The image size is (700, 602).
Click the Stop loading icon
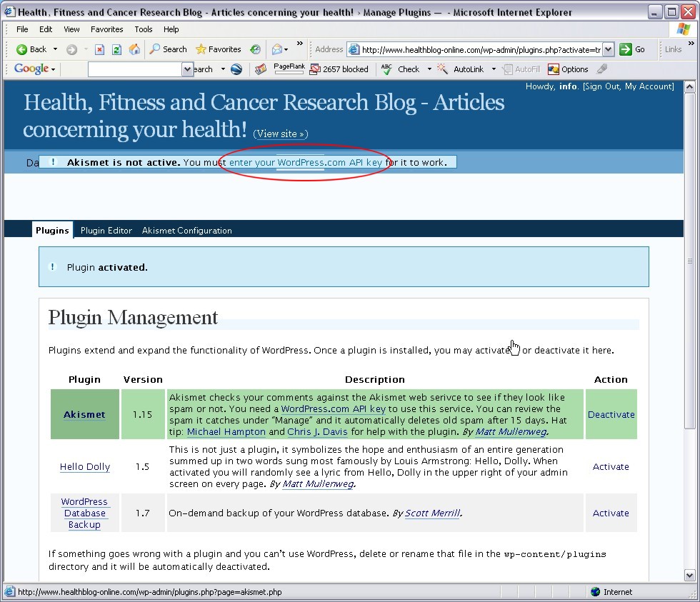point(99,49)
